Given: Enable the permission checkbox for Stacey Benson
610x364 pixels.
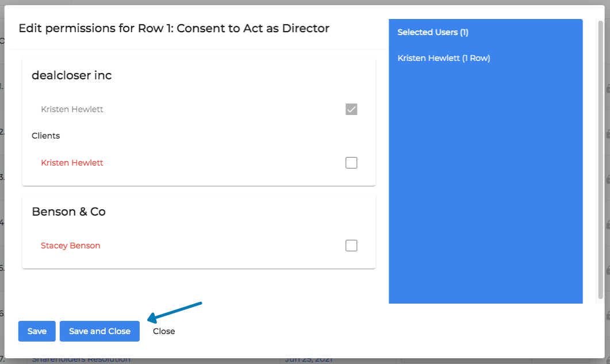Looking at the screenshot, I should click(351, 246).
